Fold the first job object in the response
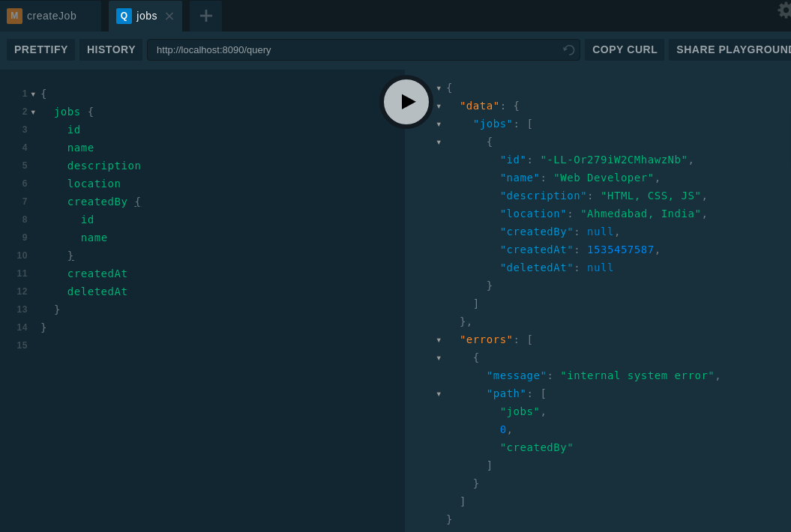The height and width of the screenshot is (532, 791). click(439, 142)
